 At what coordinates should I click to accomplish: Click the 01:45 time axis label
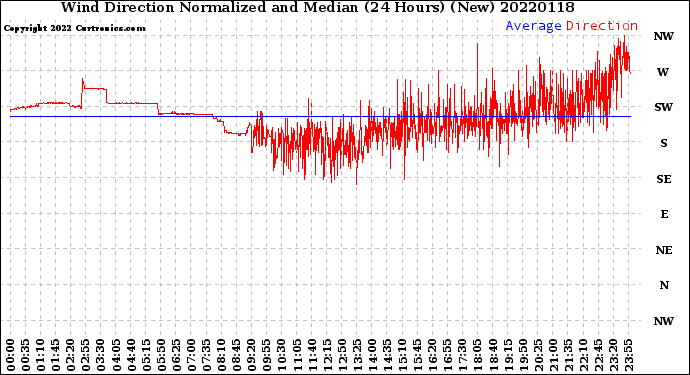pyautogui.click(x=56, y=355)
